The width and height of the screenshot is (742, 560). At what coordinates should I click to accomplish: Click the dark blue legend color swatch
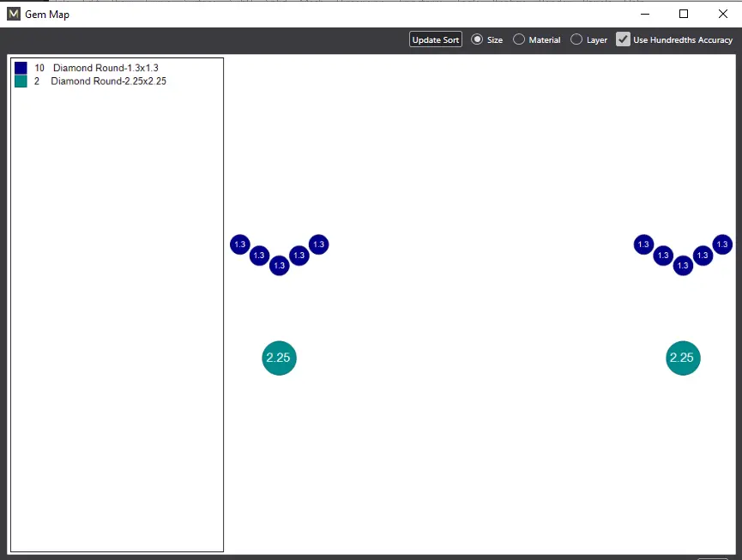pos(21,68)
